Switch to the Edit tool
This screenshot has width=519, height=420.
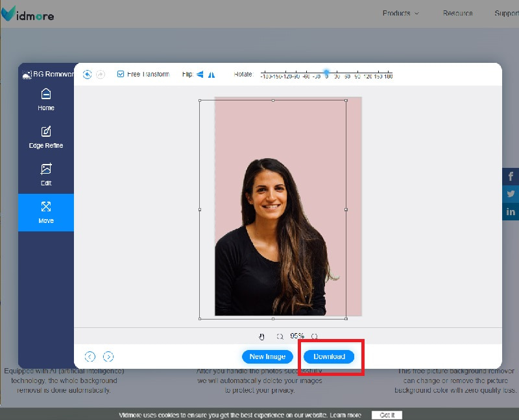tap(45, 175)
